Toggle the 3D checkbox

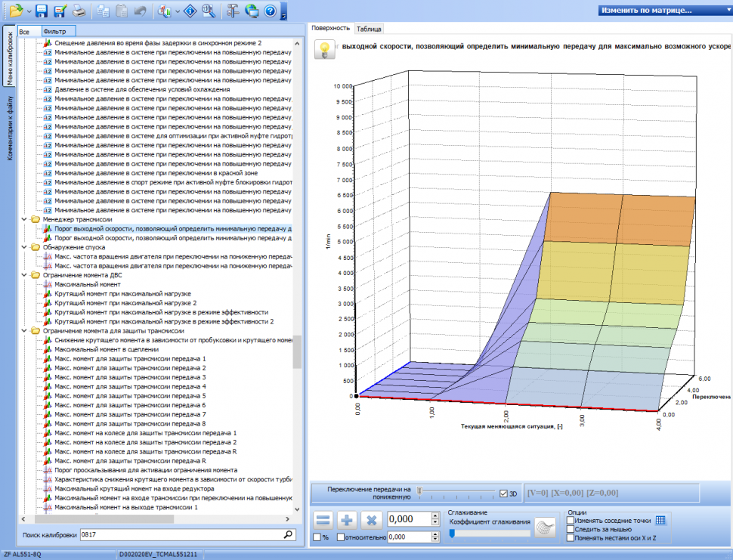click(504, 493)
